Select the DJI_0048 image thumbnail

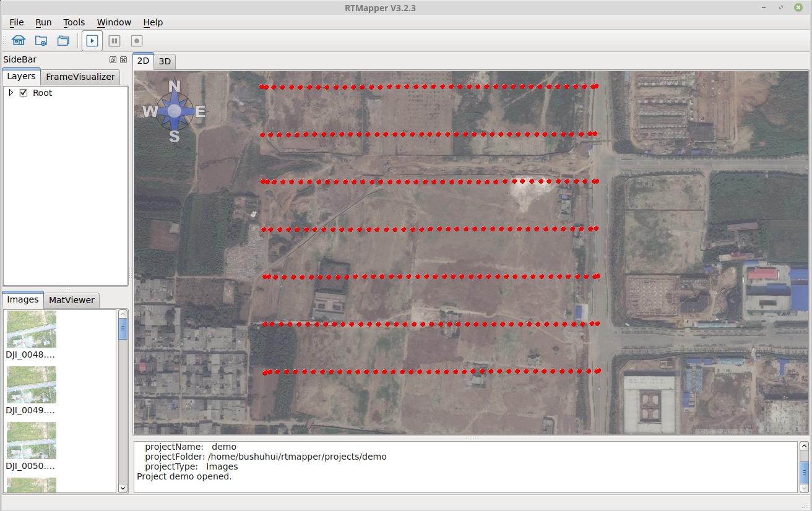click(x=31, y=330)
